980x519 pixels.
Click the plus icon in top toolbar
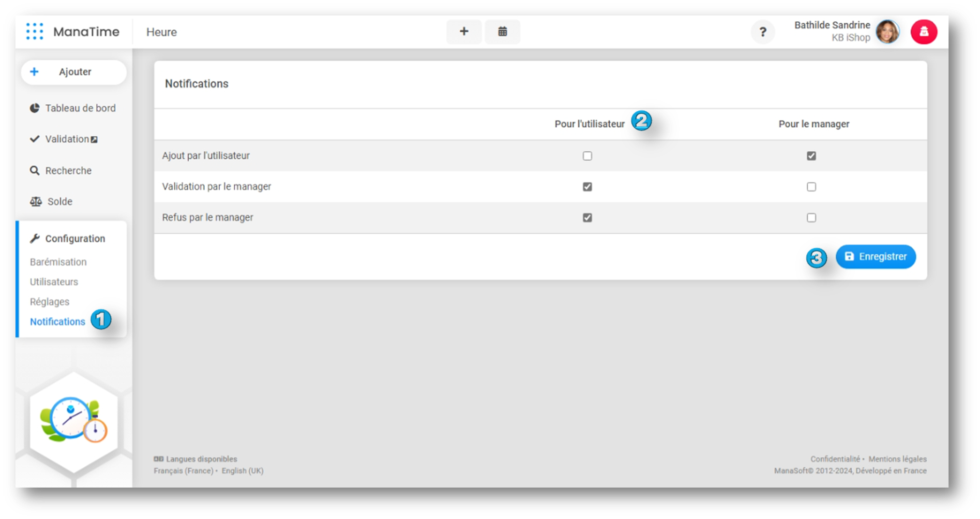tap(464, 31)
